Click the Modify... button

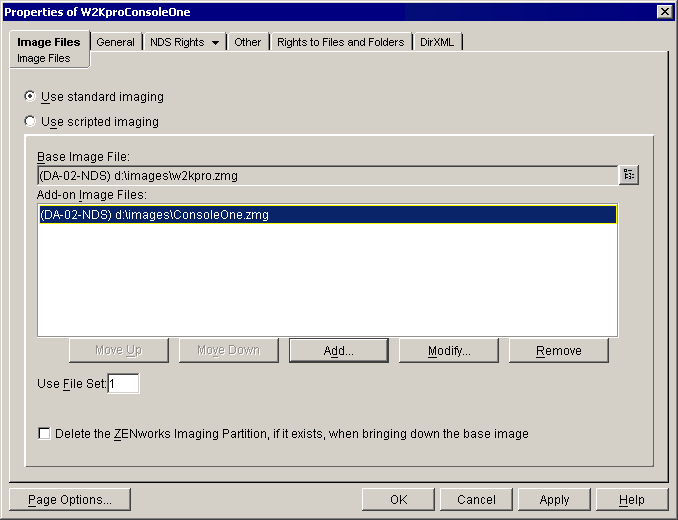pos(449,351)
